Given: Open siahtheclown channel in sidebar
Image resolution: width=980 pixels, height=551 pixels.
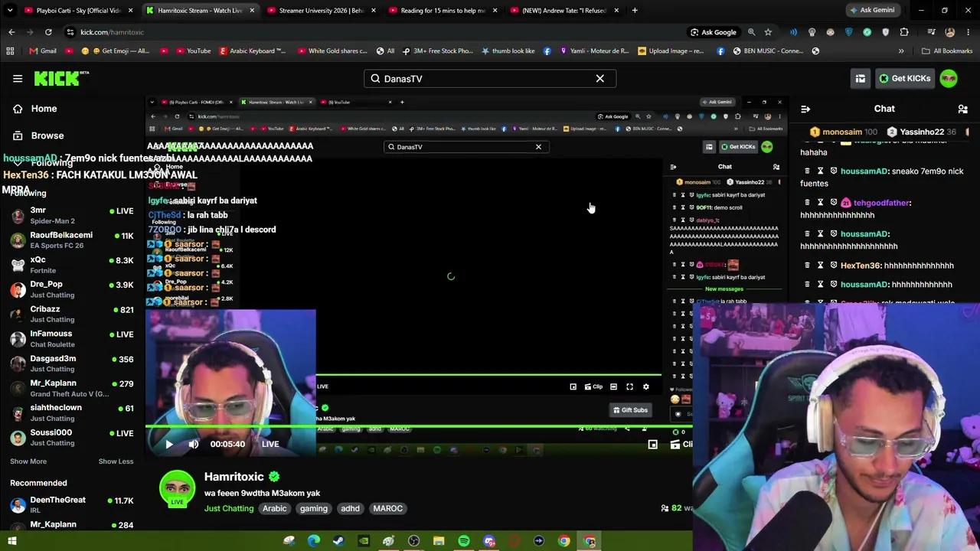Looking at the screenshot, I should (72, 412).
